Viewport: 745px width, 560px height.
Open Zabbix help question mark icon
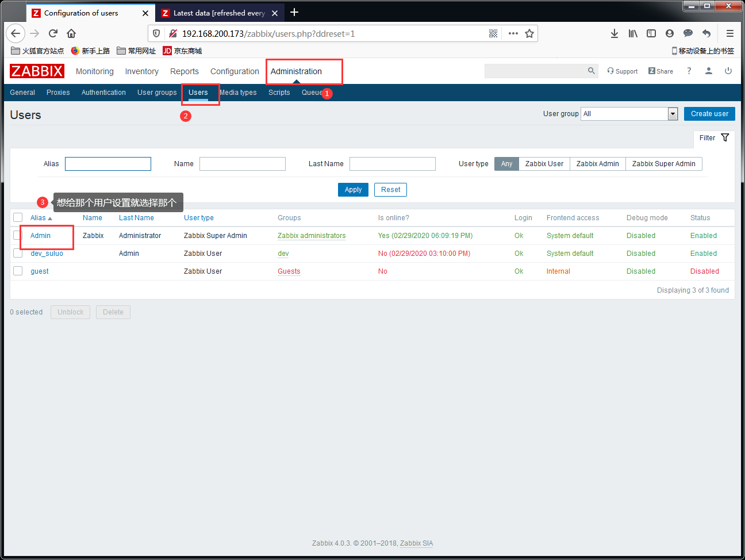point(689,71)
